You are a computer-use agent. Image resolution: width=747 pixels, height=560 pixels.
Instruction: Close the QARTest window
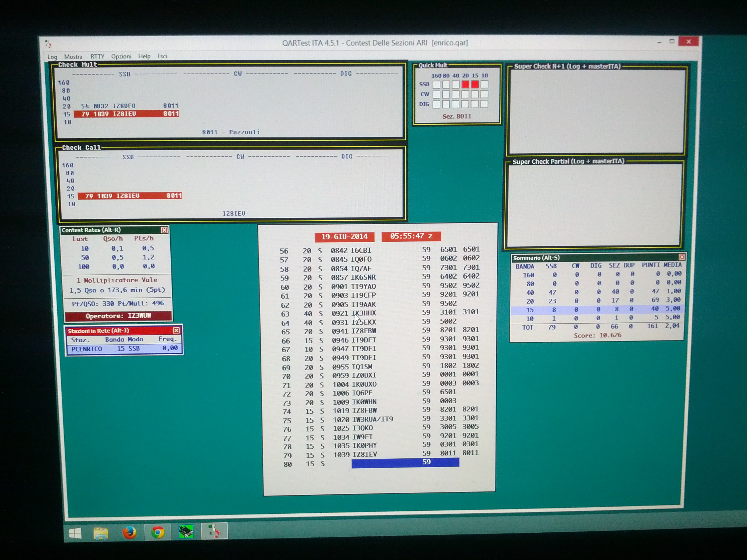[x=688, y=41]
